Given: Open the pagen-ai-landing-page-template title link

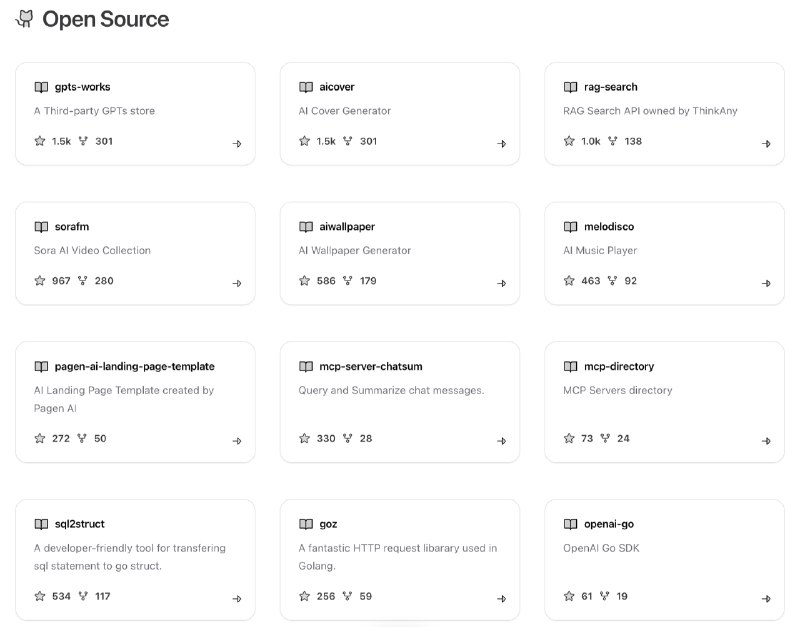Looking at the screenshot, I should coord(135,366).
